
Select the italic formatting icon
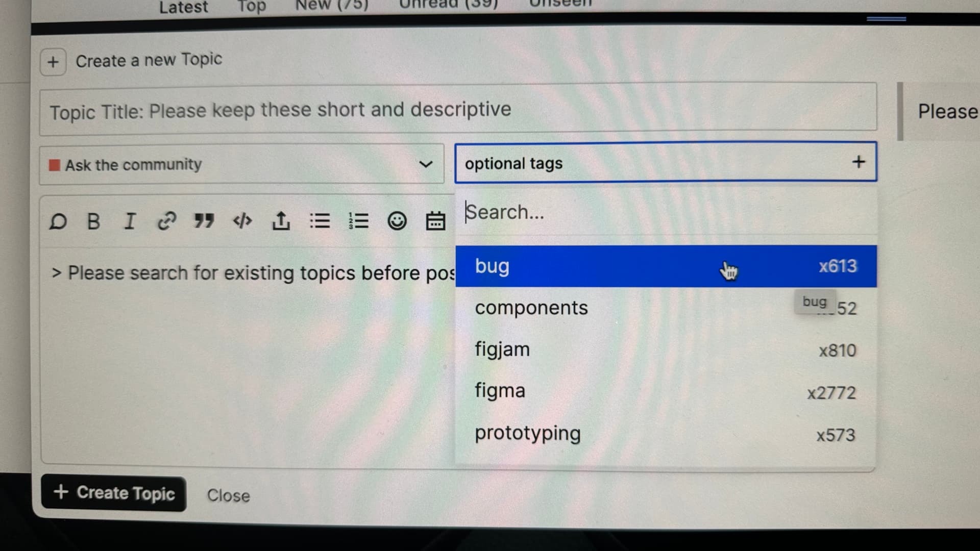131,221
